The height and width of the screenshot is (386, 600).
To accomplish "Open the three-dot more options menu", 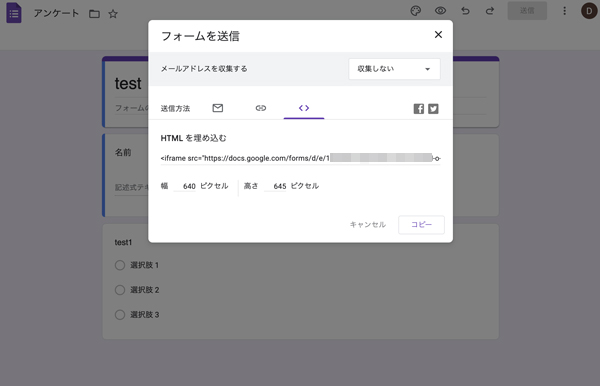I will coord(564,11).
